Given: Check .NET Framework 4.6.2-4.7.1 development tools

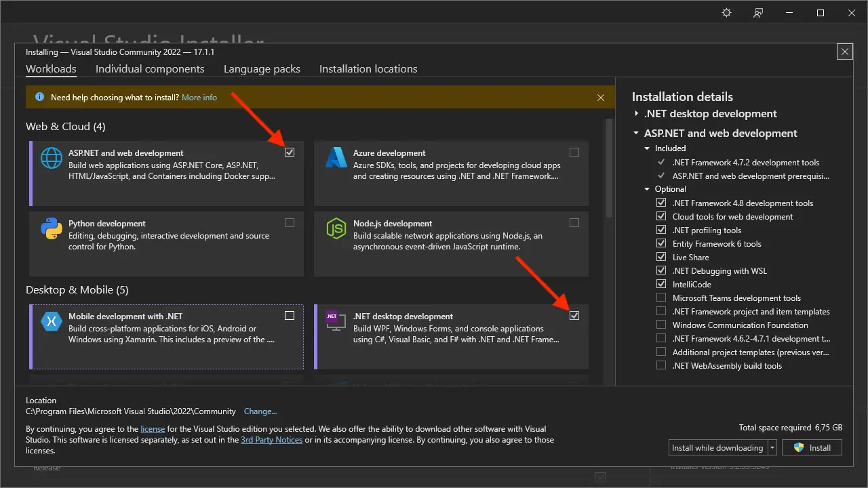Looking at the screenshot, I should click(x=661, y=339).
